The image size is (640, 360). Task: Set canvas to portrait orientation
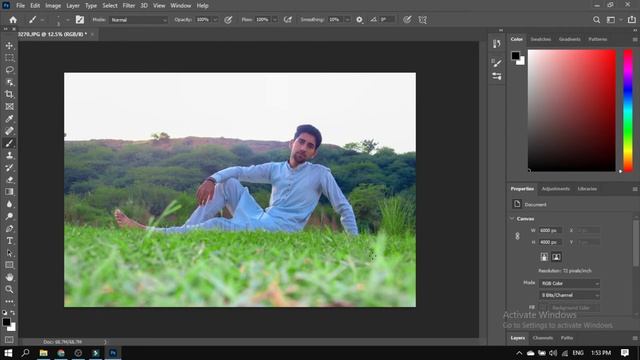[544, 257]
